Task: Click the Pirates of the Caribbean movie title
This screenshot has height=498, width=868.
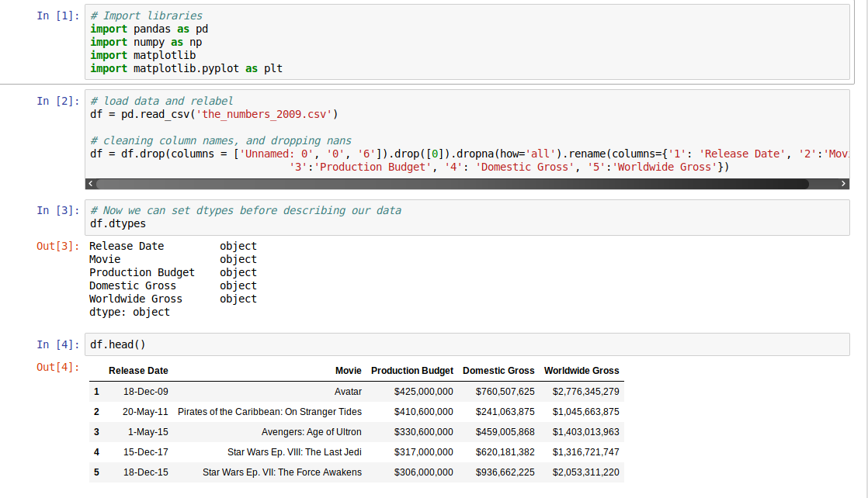Action: [x=269, y=412]
